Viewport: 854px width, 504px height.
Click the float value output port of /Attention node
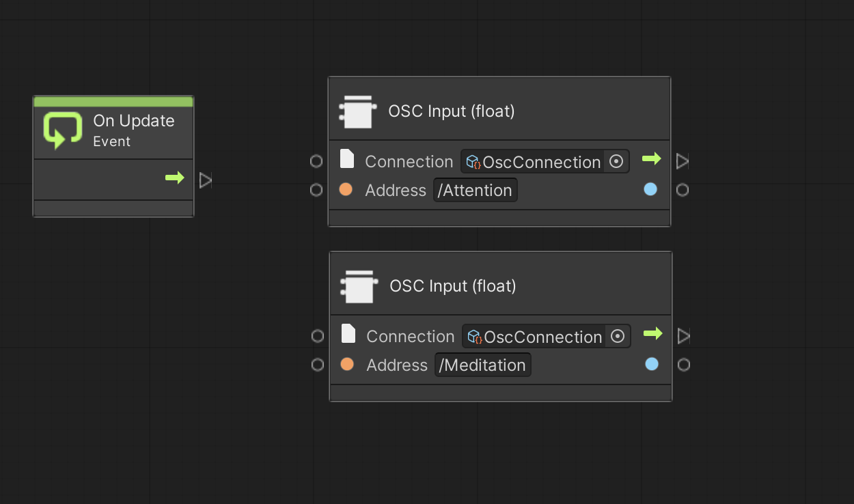point(683,190)
